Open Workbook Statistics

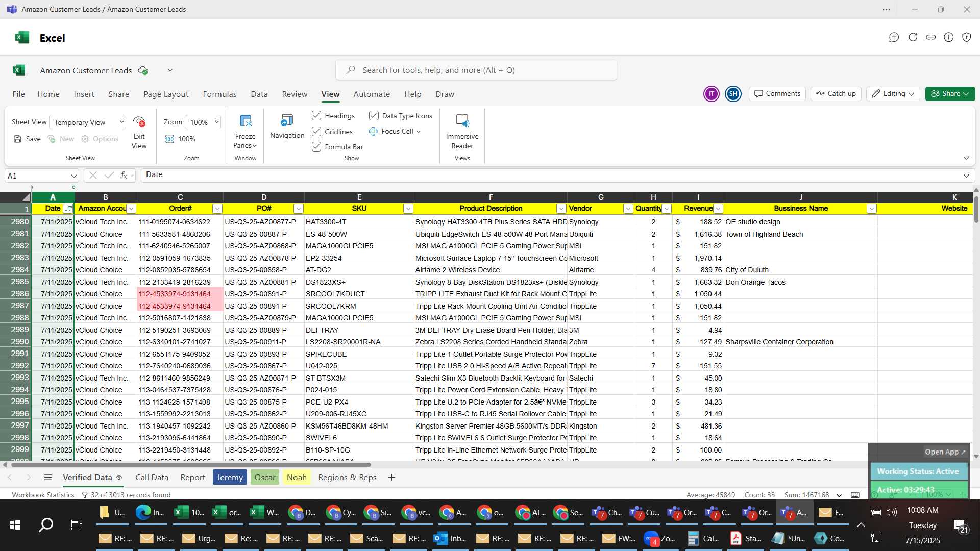(43, 495)
